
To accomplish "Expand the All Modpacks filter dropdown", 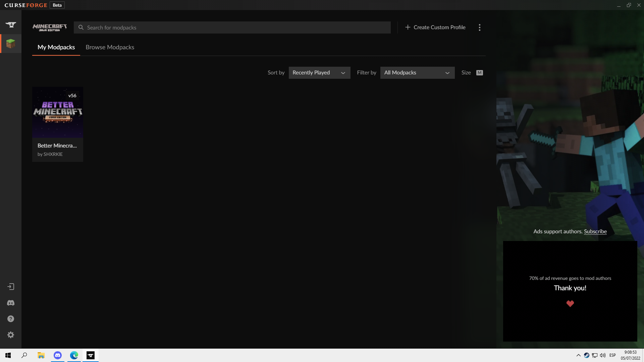I will tap(417, 73).
